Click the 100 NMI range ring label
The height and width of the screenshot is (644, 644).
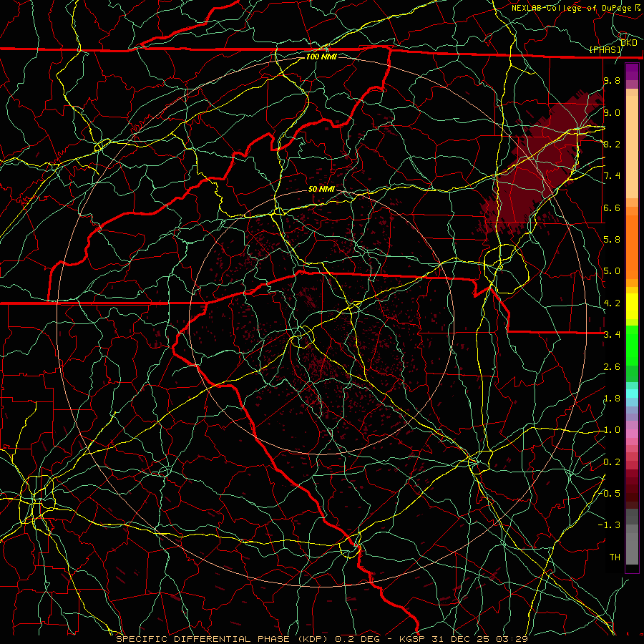[x=321, y=57]
